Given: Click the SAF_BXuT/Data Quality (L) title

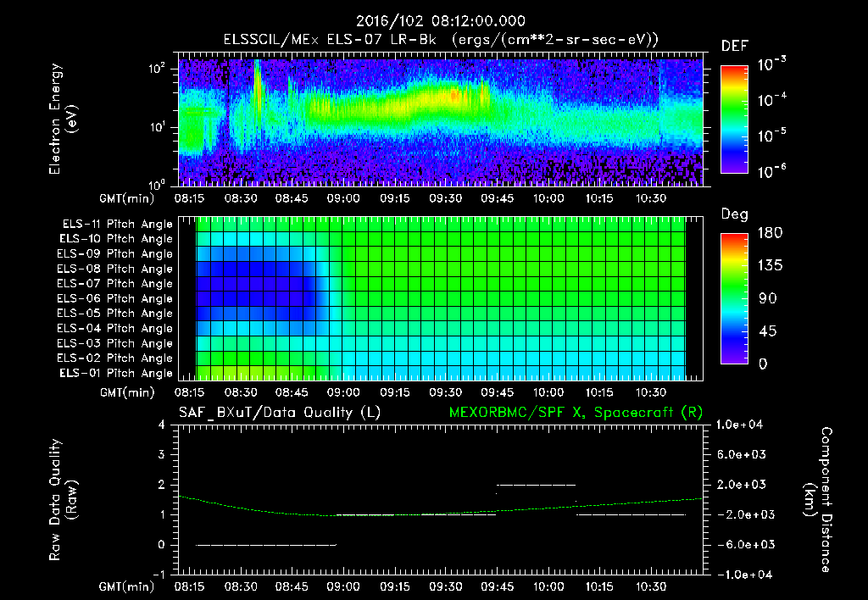Looking at the screenshot, I should pyautogui.click(x=280, y=413).
